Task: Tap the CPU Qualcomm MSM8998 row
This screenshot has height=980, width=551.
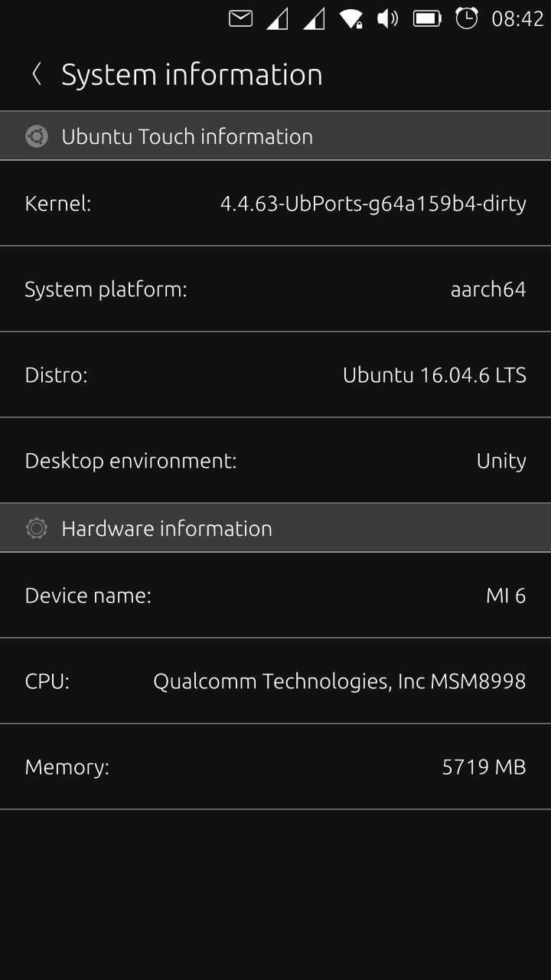Action: pos(275,681)
